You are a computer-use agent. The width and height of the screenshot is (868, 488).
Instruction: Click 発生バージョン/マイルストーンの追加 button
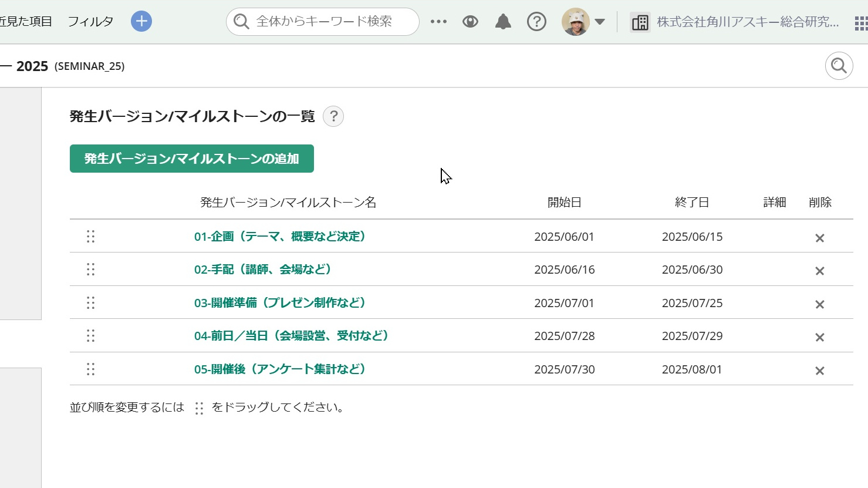[x=191, y=159]
